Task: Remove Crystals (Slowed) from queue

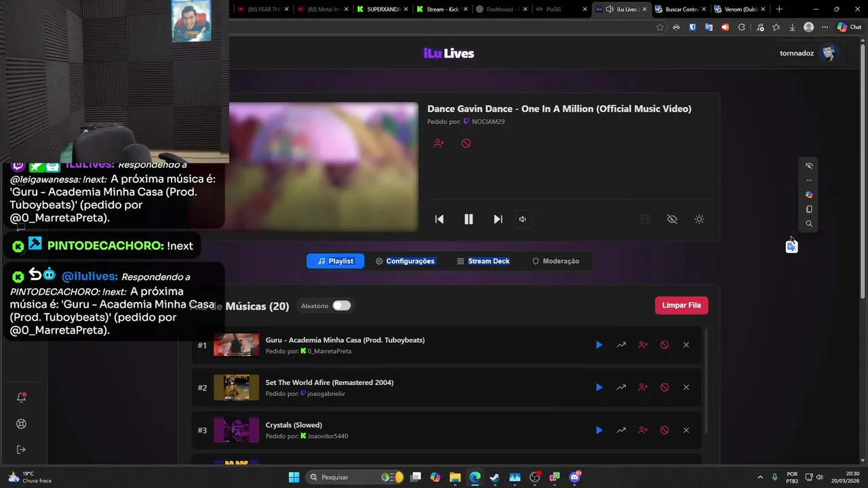Action: point(686,430)
